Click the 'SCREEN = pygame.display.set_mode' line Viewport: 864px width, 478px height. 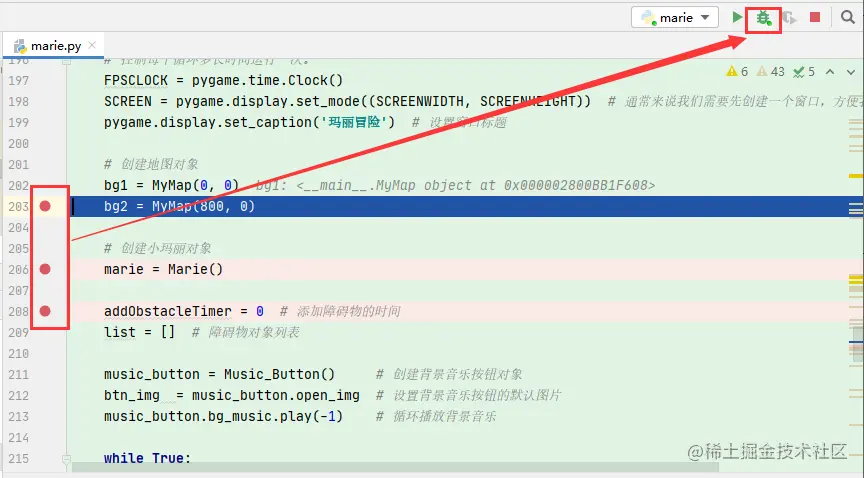coord(347,101)
